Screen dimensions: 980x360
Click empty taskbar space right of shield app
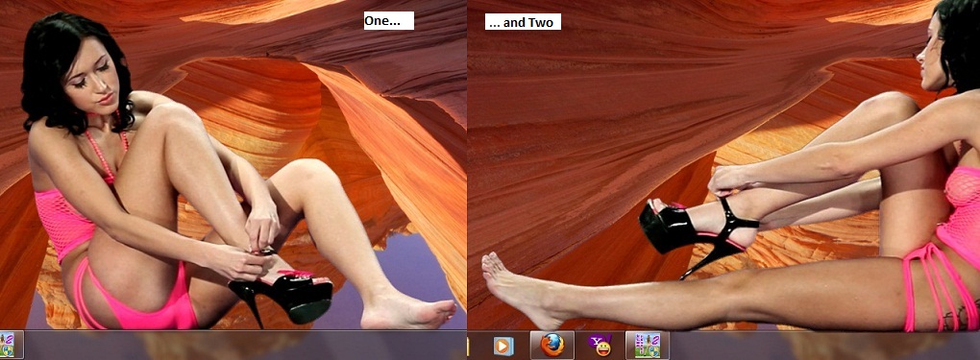coord(825,345)
